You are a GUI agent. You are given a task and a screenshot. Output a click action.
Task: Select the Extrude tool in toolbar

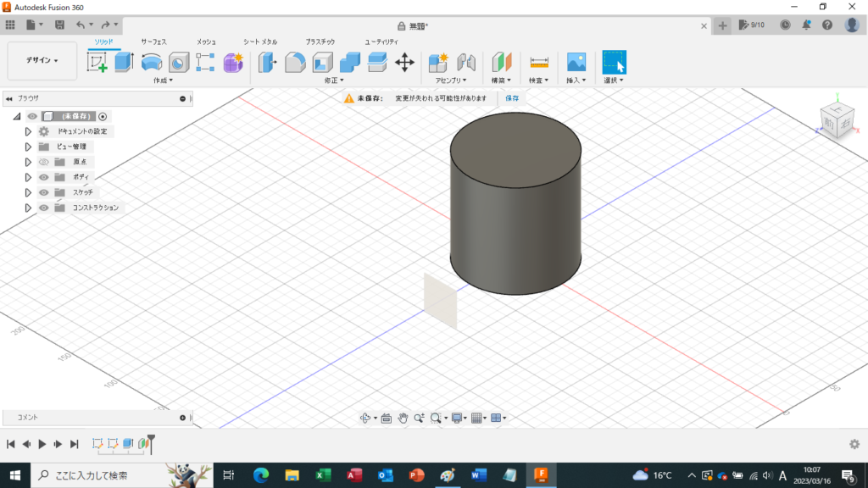(x=124, y=62)
